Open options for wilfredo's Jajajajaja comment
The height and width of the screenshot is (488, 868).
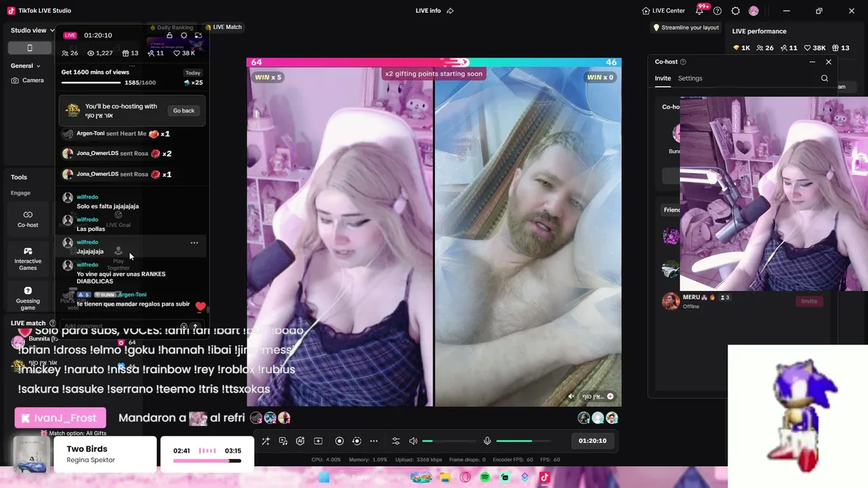pyautogui.click(x=194, y=243)
